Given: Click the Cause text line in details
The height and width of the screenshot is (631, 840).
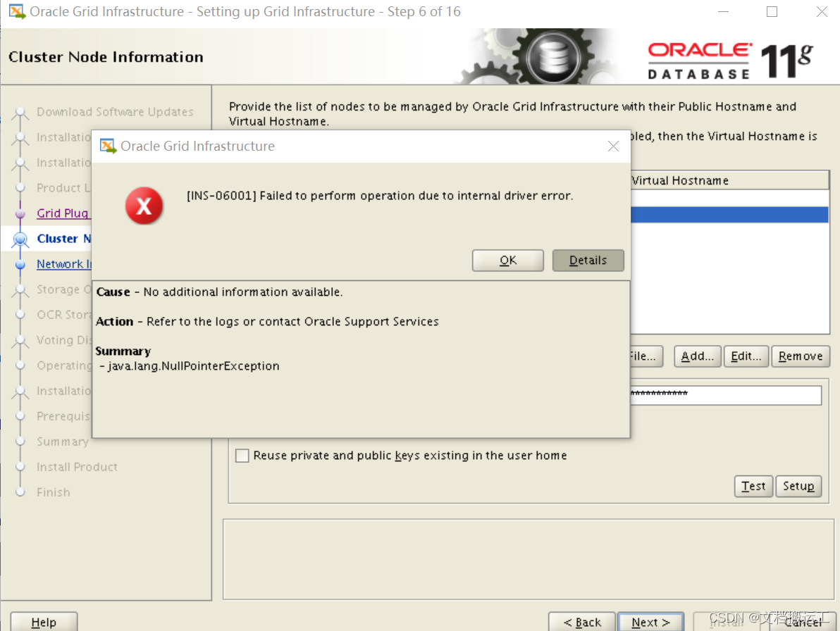Looking at the screenshot, I should tap(219, 292).
